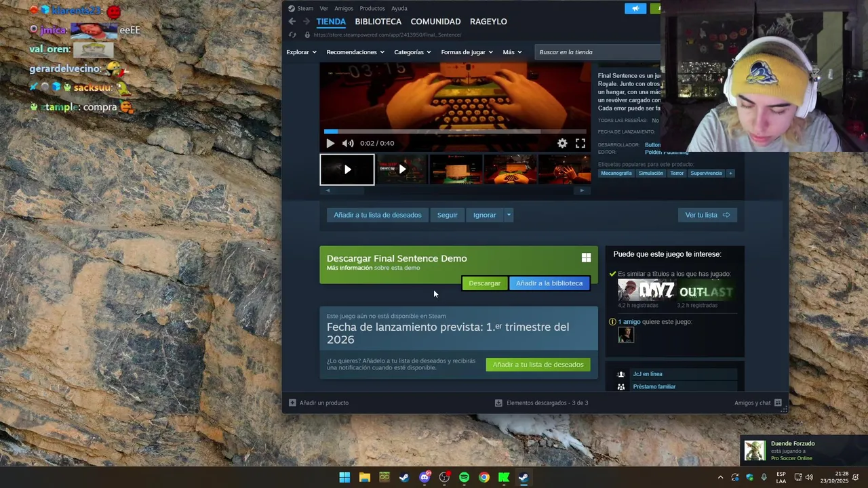Click the Simulación tag
The height and width of the screenshot is (488, 868).
tap(650, 173)
